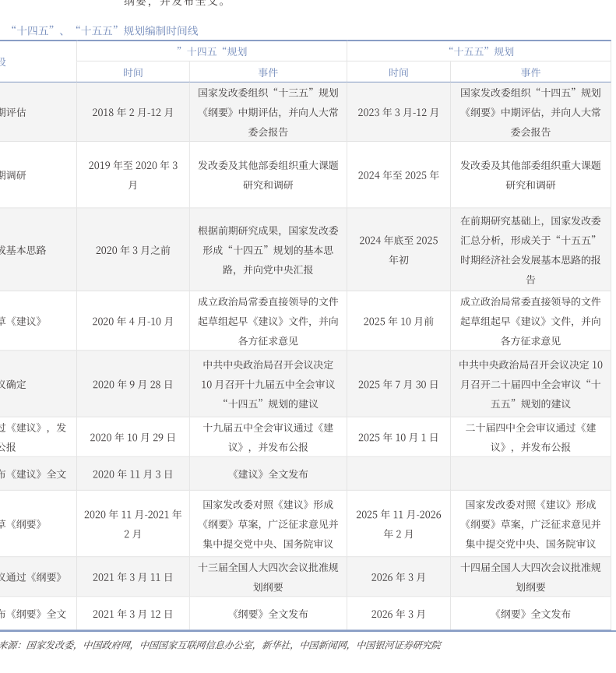This screenshot has width=616, height=673.
Task: Click the 2019年至2020年3月 cell
Action: tap(132, 175)
